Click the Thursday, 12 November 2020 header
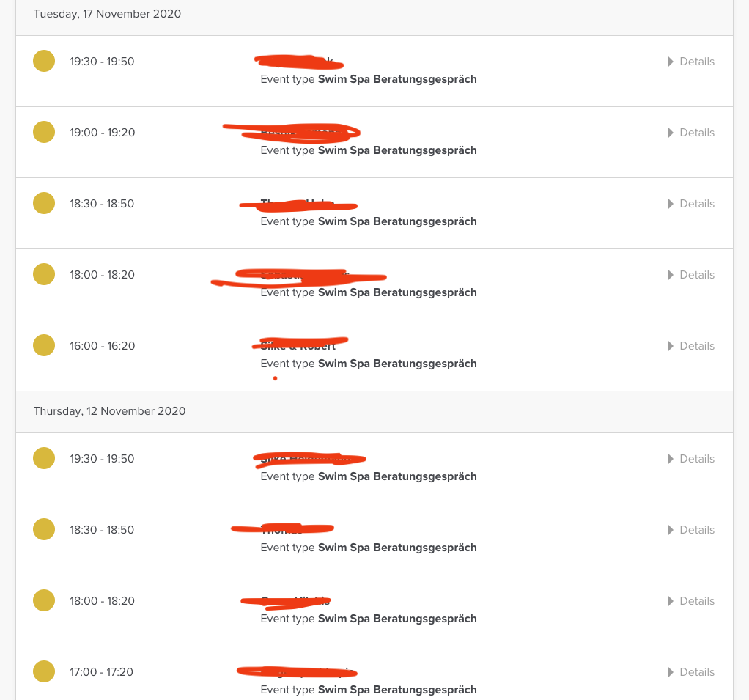 click(109, 411)
